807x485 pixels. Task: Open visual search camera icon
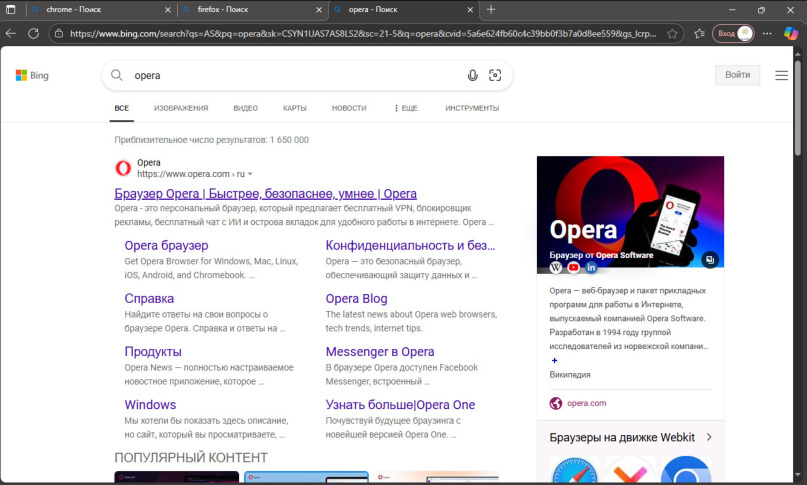[x=495, y=75]
